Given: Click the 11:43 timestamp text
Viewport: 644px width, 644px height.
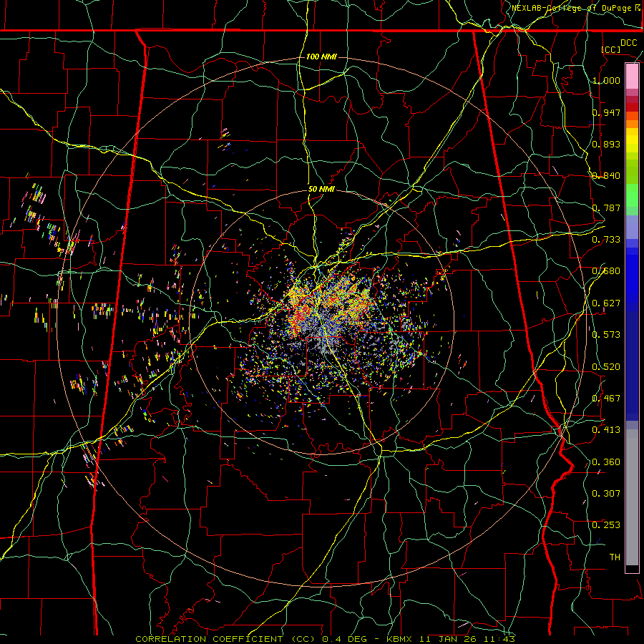Looking at the screenshot, I should [501, 639].
